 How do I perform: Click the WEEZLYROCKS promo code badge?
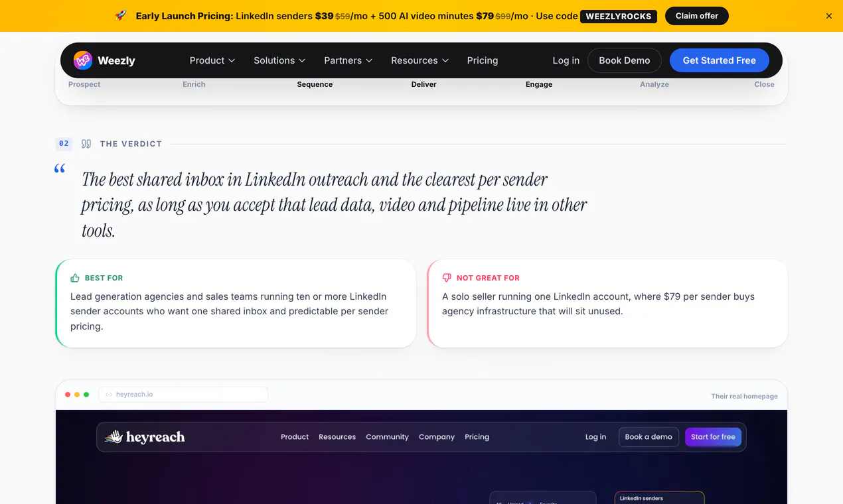pyautogui.click(x=619, y=17)
